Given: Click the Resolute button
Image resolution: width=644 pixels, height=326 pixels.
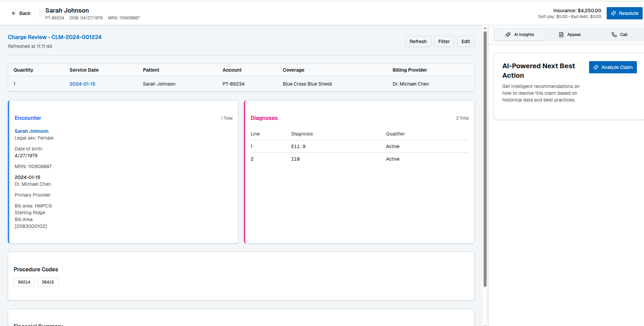Looking at the screenshot, I should (625, 13).
